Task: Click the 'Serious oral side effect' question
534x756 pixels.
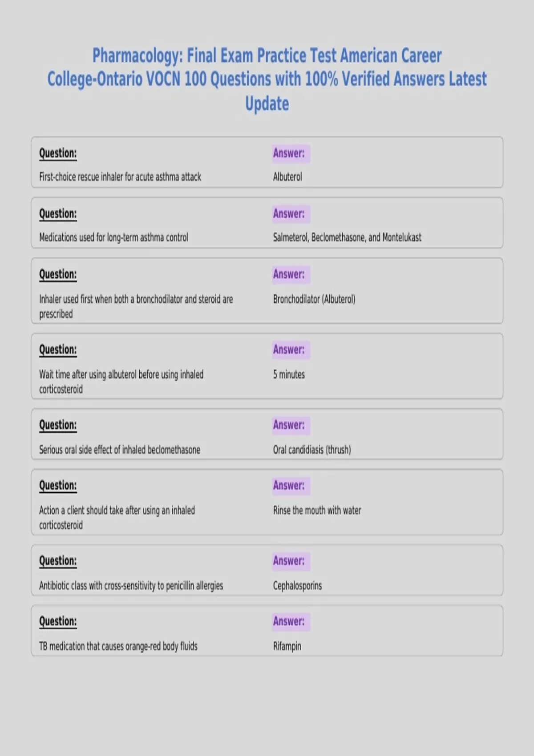Action: point(120,450)
